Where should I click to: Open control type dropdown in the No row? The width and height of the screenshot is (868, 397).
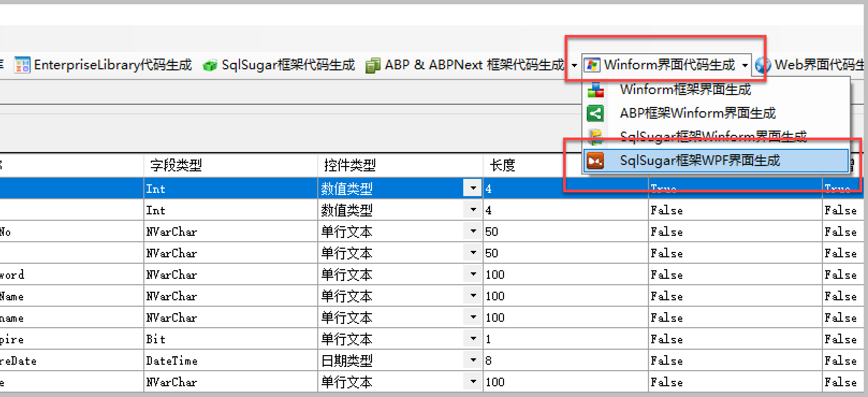click(x=473, y=231)
